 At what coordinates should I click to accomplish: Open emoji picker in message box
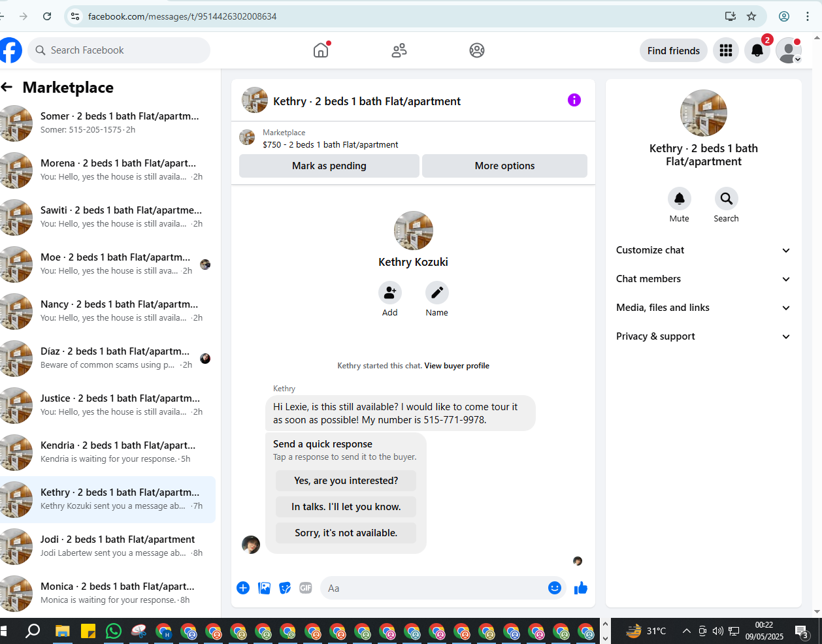tap(555, 588)
